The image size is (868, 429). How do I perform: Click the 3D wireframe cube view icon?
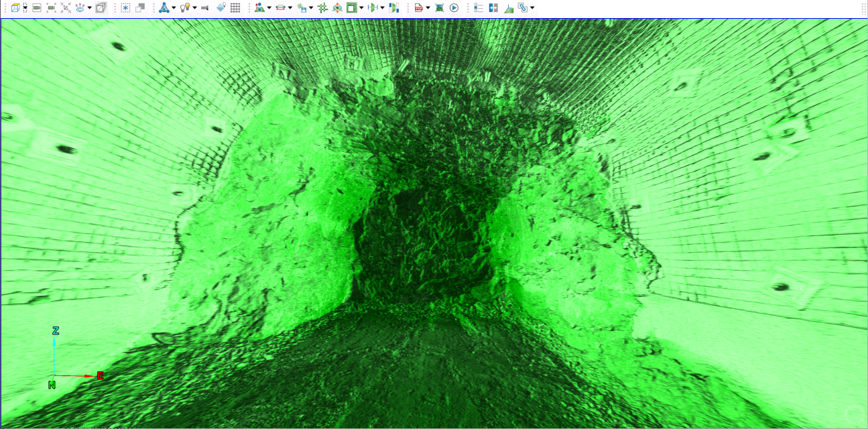tap(15, 8)
